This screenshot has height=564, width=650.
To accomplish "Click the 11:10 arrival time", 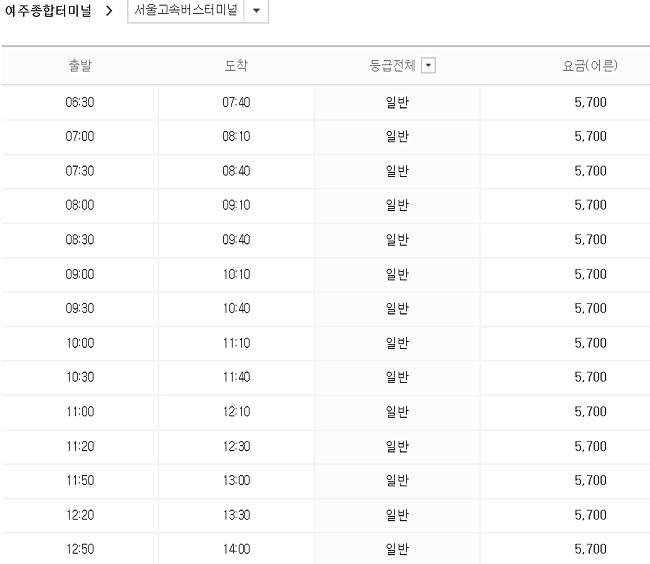I will (x=236, y=343).
